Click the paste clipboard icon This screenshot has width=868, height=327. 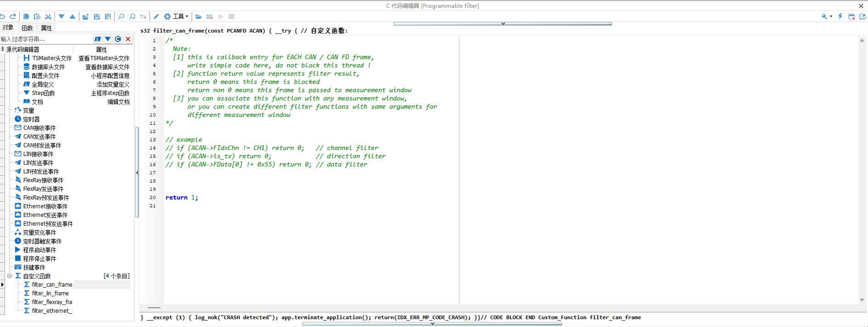(37, 17)
